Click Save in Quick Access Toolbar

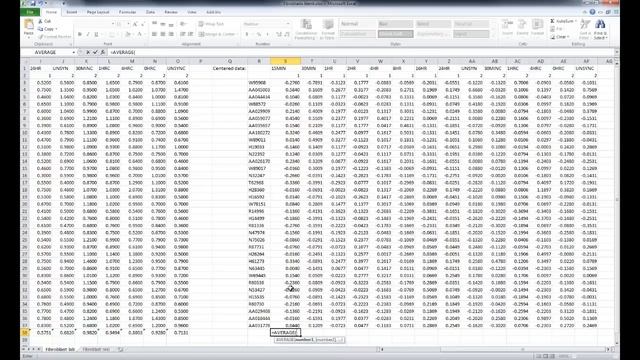coord(33,3)
